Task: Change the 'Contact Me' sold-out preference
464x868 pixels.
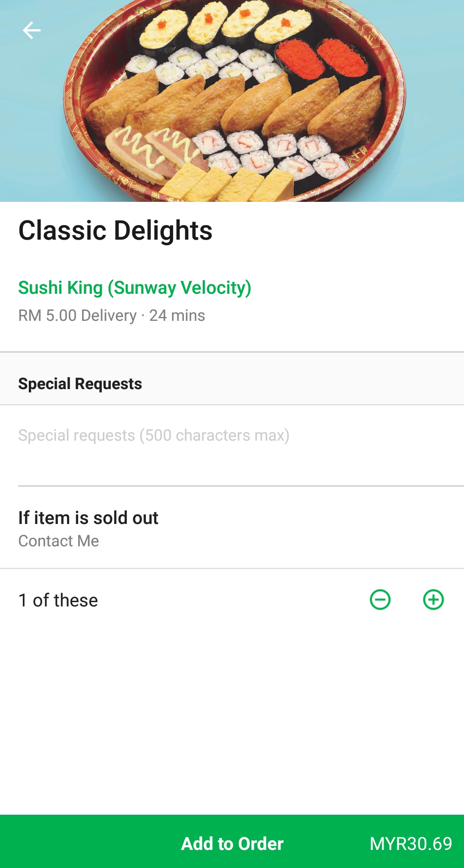Action: click(59, 541)
